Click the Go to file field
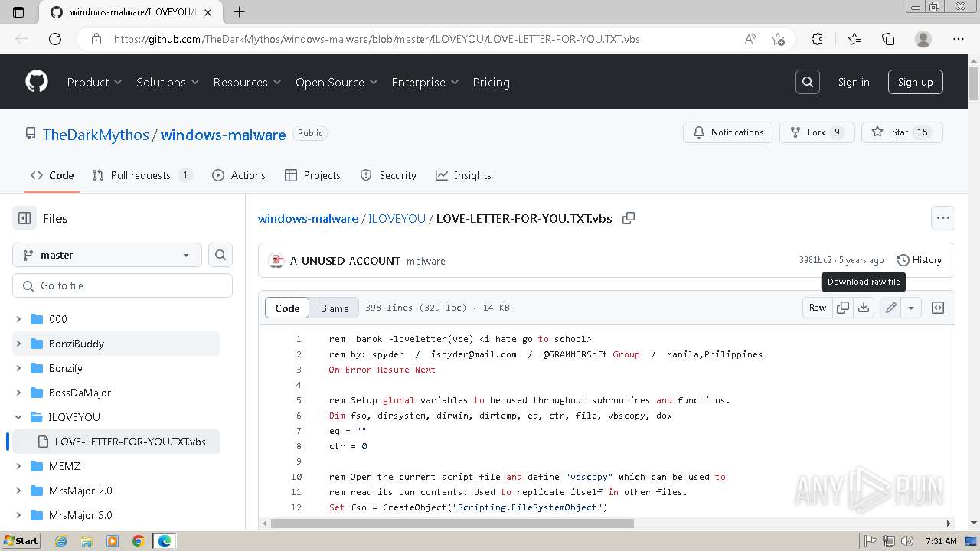Screen dimensions: 980x551 click(122, 285)
